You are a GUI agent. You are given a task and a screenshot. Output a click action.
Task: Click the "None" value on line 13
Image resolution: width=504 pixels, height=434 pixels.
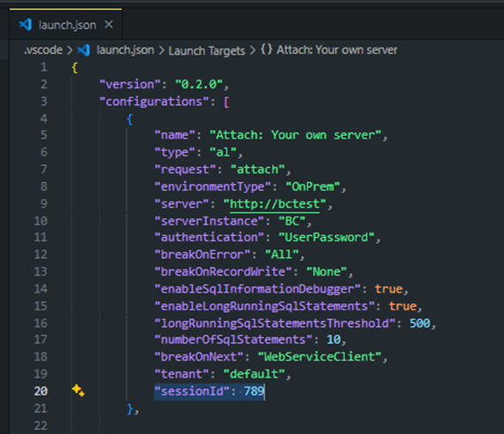326,271
